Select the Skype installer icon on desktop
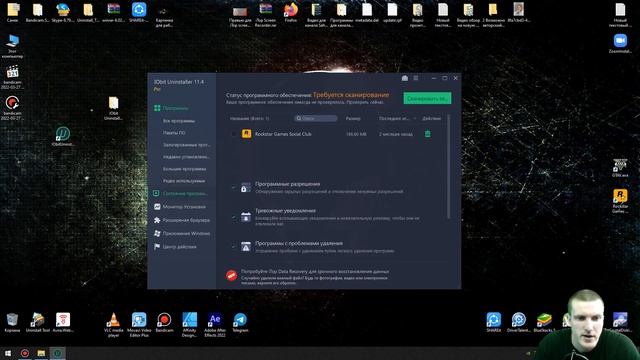This screenshot has height=360, width=640. click(x=63, y=12)
